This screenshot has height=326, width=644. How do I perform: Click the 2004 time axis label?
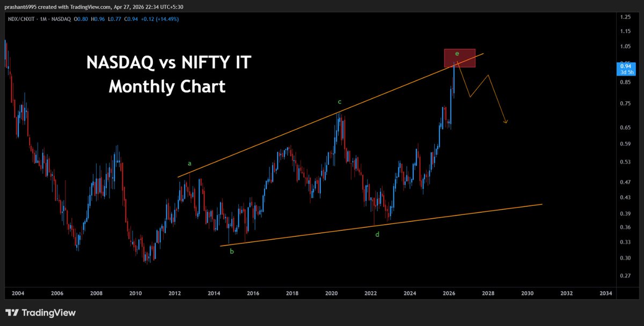tap(18, 293)
